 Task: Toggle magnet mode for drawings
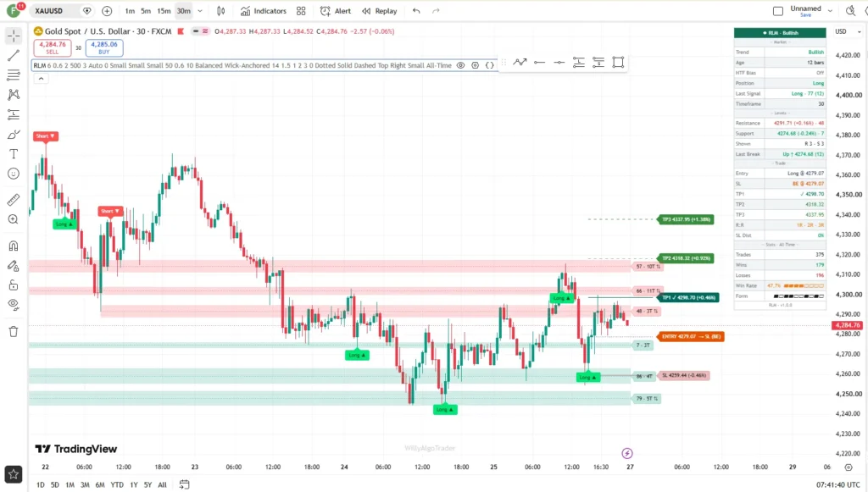[x=14, y=246]
